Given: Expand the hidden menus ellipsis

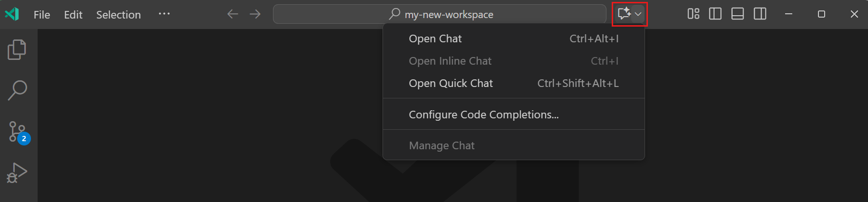Looking at the screenshot, I should (x=164, y=14).
